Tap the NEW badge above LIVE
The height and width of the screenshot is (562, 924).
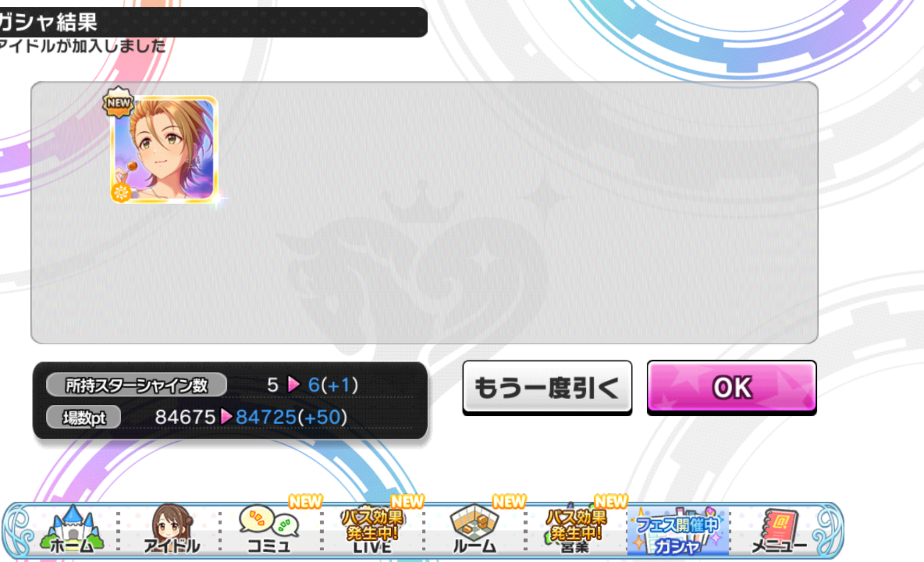click(407, 501)
